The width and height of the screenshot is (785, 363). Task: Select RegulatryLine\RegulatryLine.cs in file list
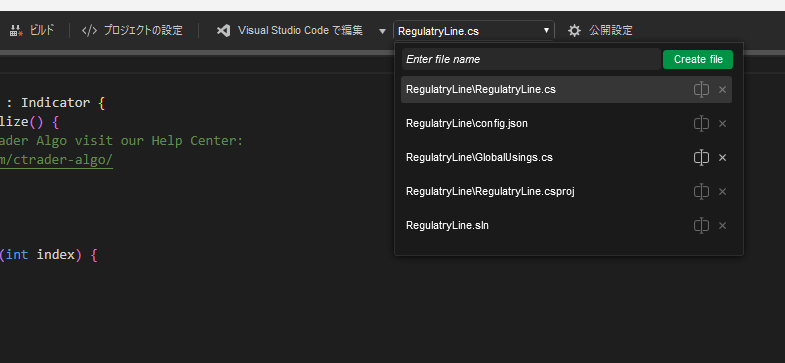click(x=566, y=90)
